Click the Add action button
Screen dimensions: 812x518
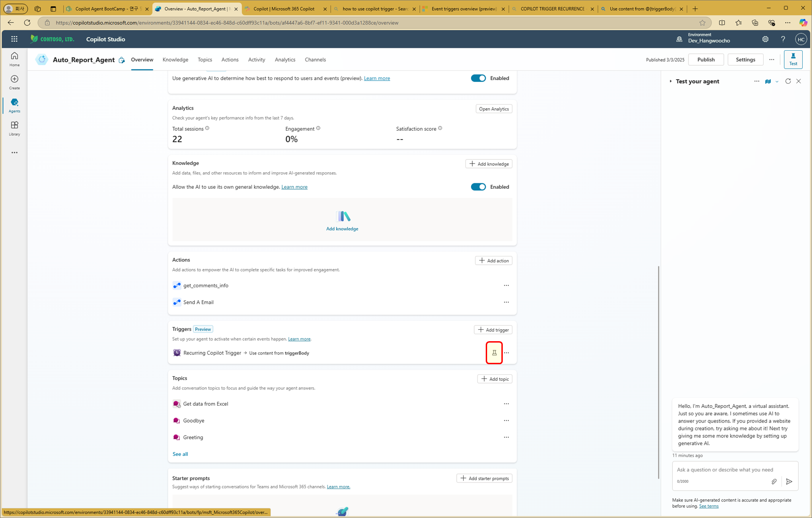point(494,261)
